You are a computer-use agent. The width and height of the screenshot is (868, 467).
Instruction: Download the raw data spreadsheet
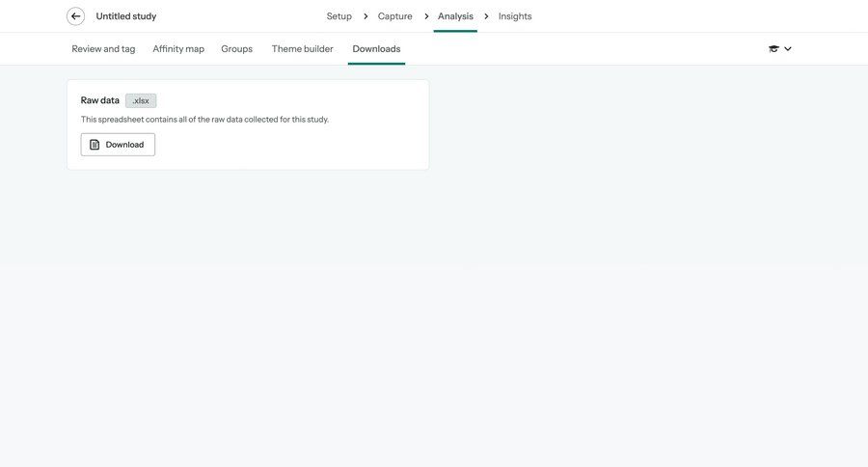(118, 145)
